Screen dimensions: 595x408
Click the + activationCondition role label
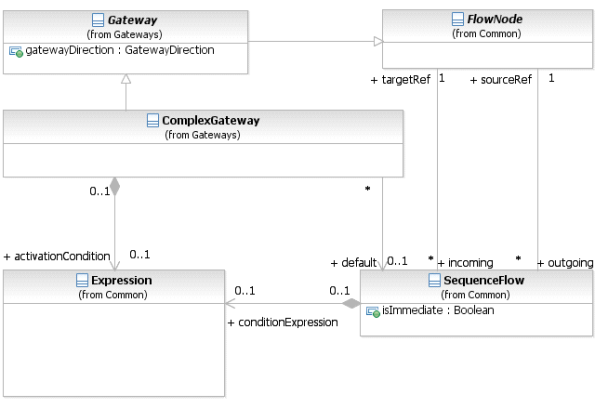(x=57, y=257)
